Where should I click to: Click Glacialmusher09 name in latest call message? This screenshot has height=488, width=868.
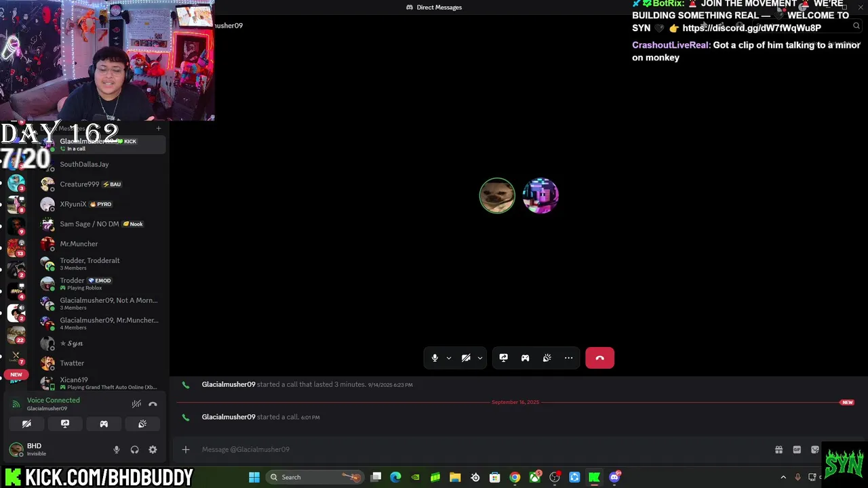(x=229, y=417)
